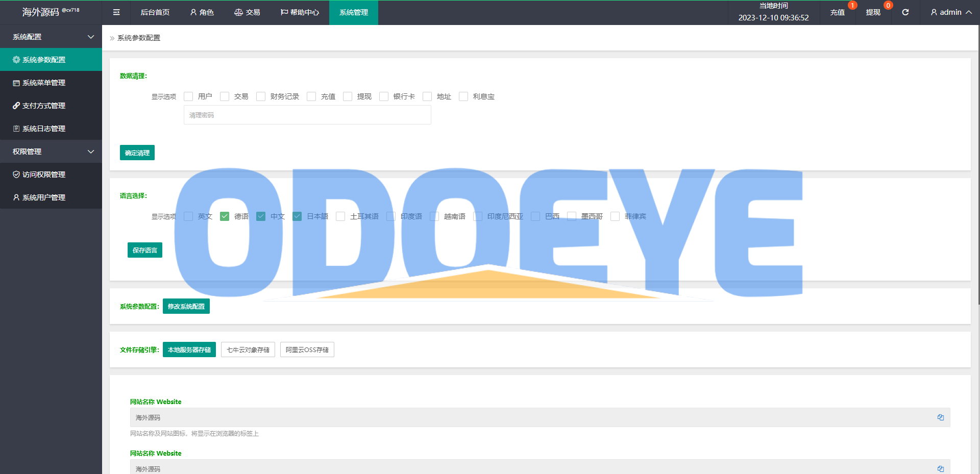Screen dimensions: 980x474
Task: Open the admin account dropdown
Action: 951,12
